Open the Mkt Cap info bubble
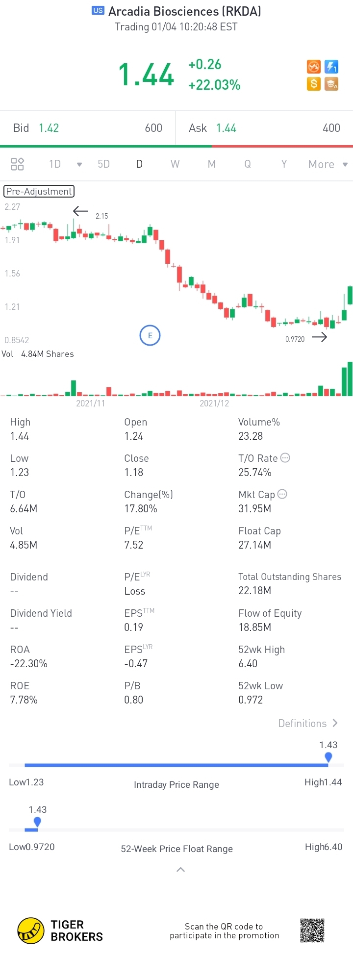The image size is (353, 980). tap(282, 494)
